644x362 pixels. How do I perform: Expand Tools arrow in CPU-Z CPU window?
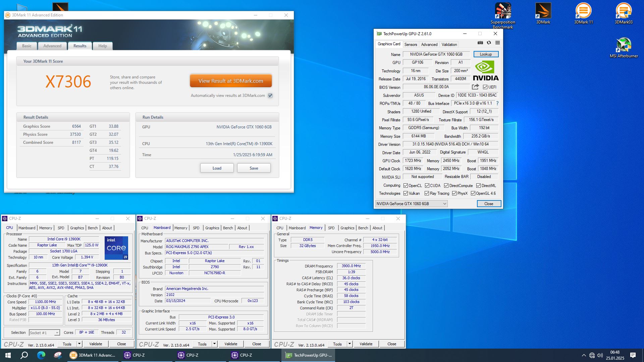coord(79,344)
